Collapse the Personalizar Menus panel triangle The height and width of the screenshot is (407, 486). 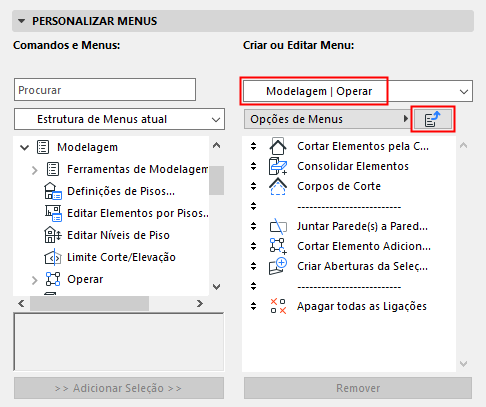(22, 21)
